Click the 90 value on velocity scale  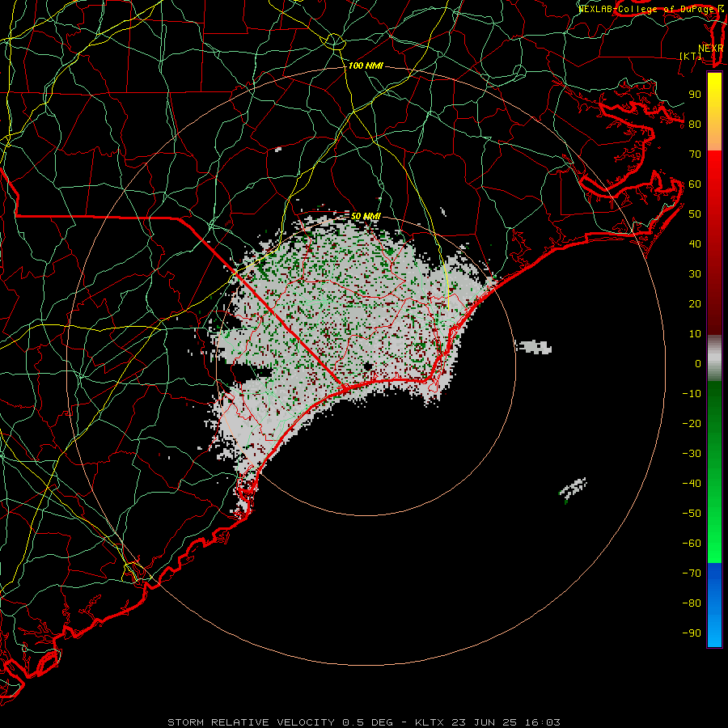point(695,95)
